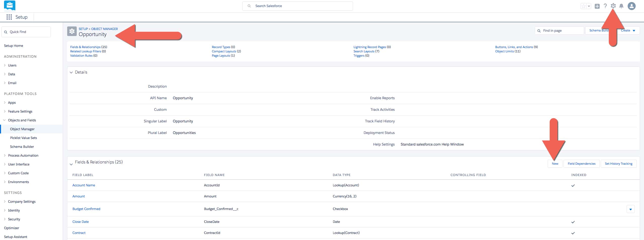This screenshot has height=240, width=644.
Task: Expand Process Automation in the sidebar
Action: tap(5, 155)
